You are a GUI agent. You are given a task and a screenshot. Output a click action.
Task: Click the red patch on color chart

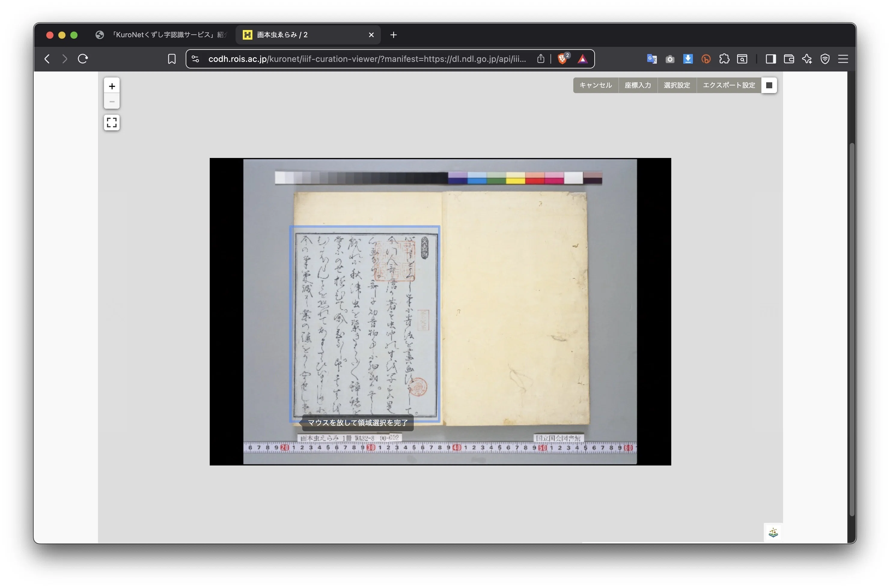click(535, 178)
